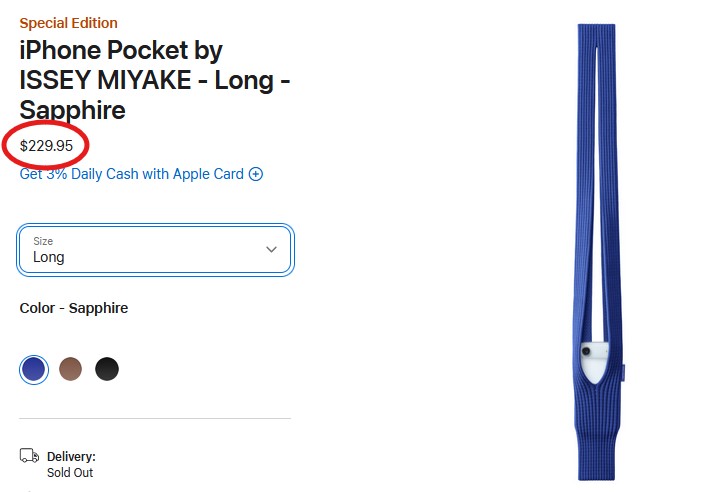This screenshot has height=492, width=719.
Task: Click the delivery truck icon
Action: point(29,457)
